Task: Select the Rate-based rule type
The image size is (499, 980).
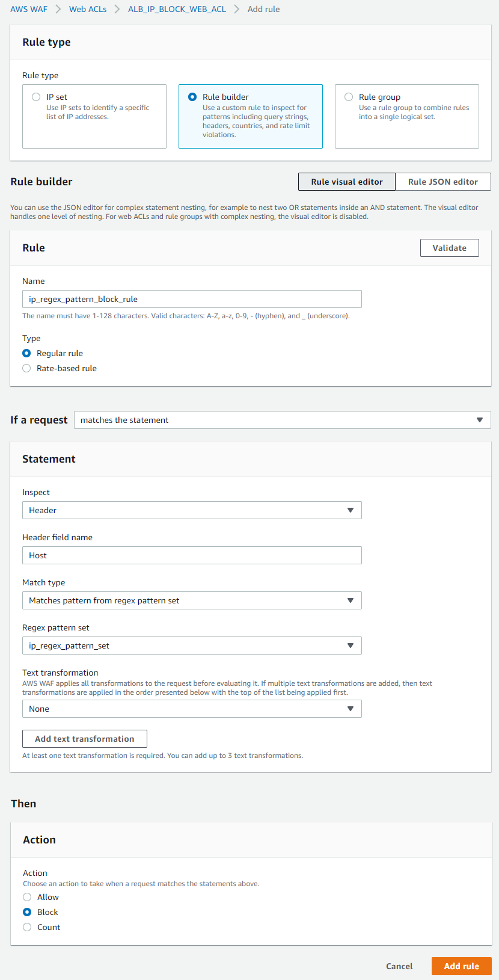Action: (26, 368)
